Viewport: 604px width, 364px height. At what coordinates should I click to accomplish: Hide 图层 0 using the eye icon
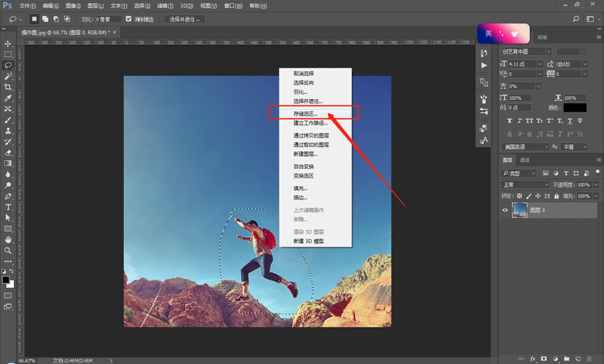[x=506, y=210]
